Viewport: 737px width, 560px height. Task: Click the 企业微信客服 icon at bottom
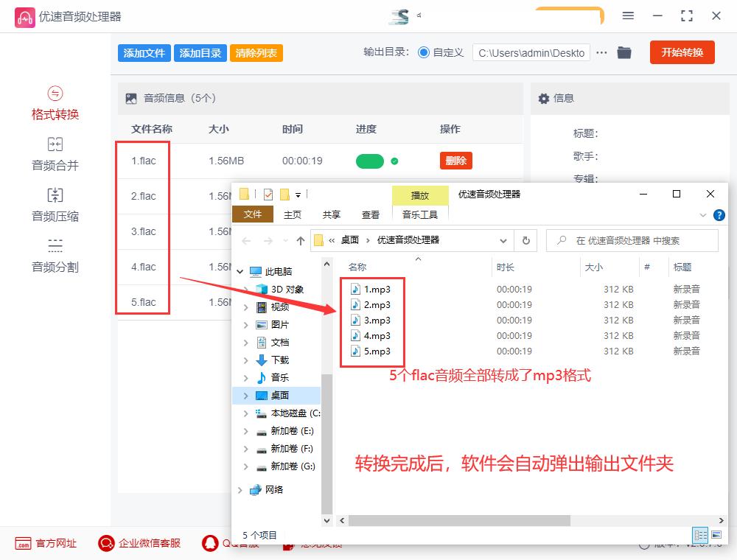coord(106,543)
